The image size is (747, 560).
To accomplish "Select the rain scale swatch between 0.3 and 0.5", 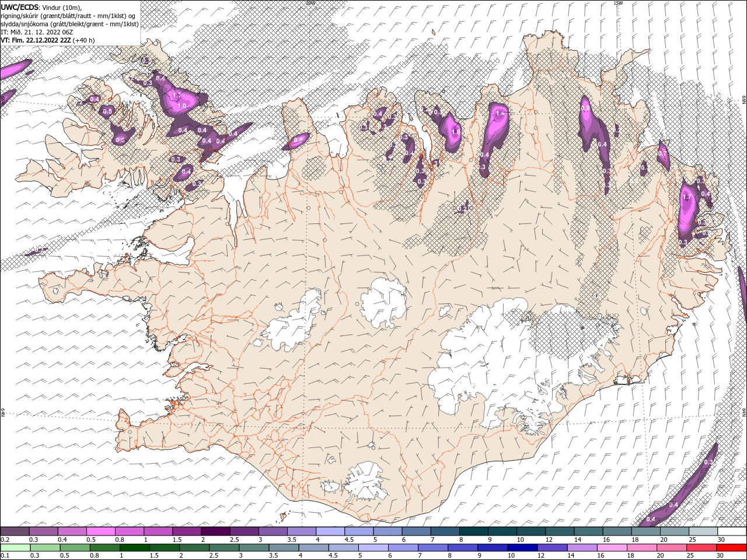I will click(45, 548).
